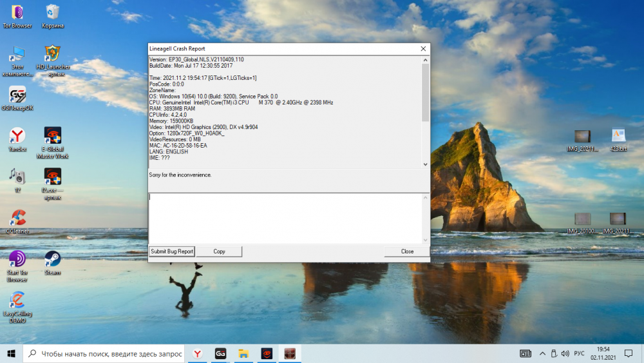Click the crash log scroll down arrow
Screen dimensions: 644x363
(x=425, y=164)
